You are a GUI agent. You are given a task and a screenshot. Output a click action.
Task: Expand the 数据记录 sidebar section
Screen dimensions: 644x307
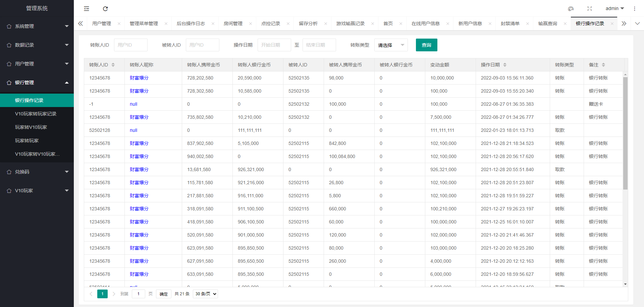(37, 45)
